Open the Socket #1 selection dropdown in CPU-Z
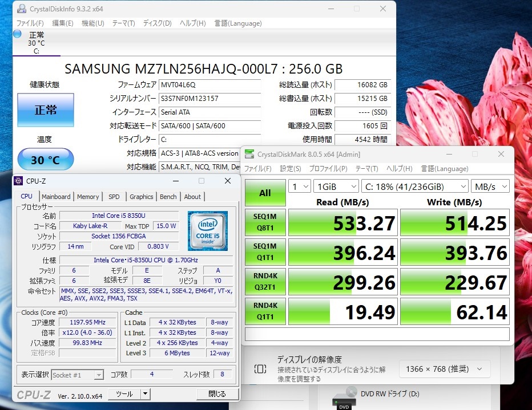Image resolution: width=532 pixels, height=410 pixels. click(x=78, y=375)
